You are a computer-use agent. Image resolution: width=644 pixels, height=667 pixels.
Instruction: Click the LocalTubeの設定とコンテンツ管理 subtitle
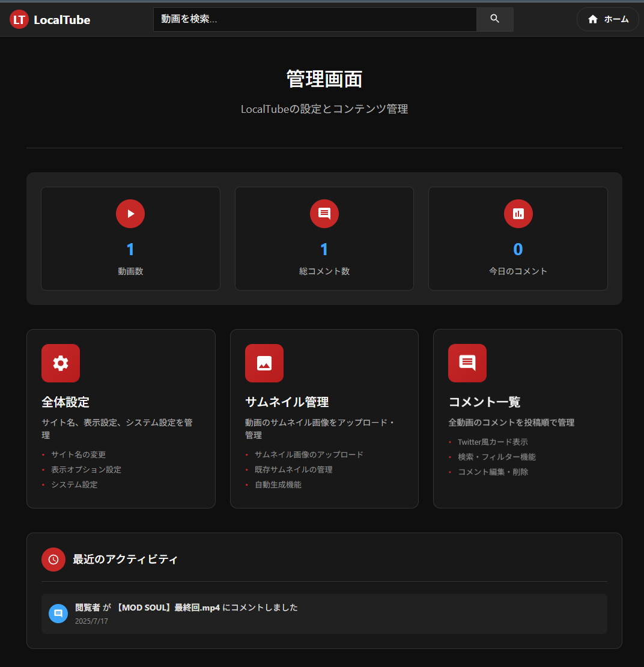(x=324, y=109)
